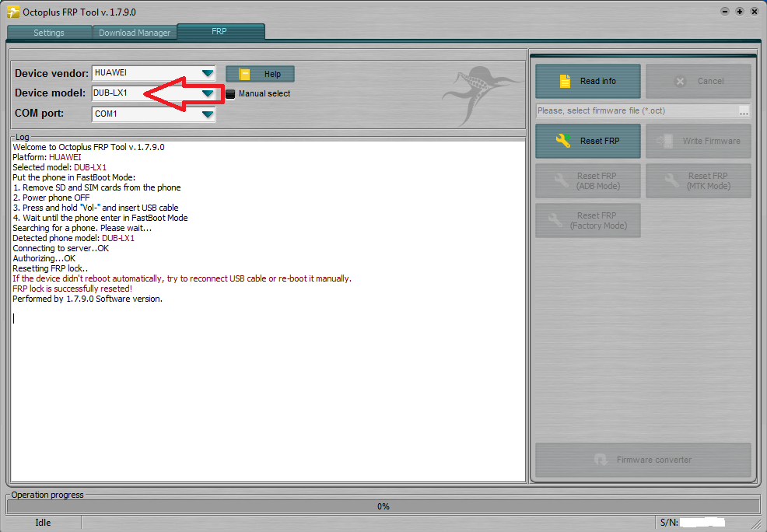The image size is (767, 532).
Task: Expand the COM port dropdown arrow
Action: coord(208,114)
